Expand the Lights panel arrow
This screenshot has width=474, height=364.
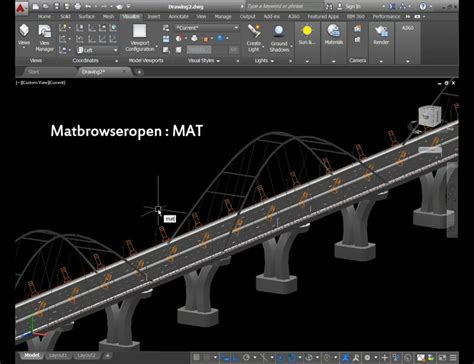[x=272, y=61]
